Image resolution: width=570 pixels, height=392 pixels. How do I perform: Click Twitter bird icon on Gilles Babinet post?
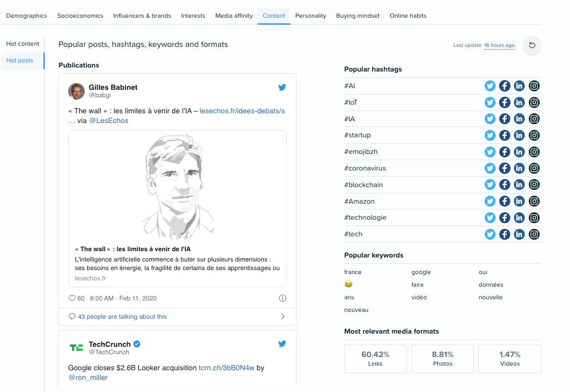coord(282,88)
